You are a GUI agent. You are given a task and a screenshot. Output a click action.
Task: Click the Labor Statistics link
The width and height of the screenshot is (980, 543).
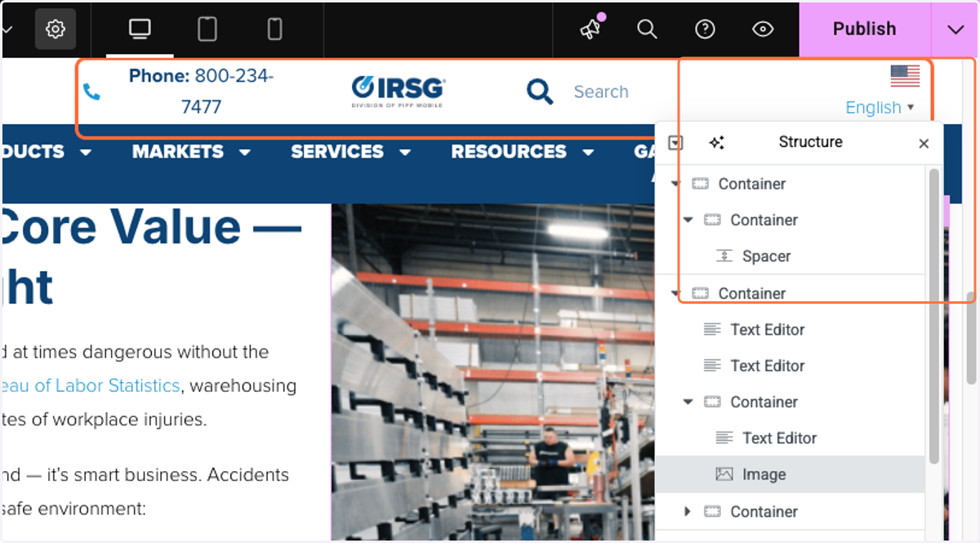click(x=90, y=385)
